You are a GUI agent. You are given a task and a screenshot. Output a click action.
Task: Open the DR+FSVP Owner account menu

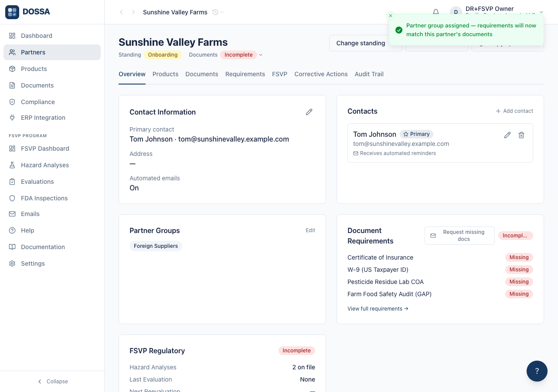point(497,12)
